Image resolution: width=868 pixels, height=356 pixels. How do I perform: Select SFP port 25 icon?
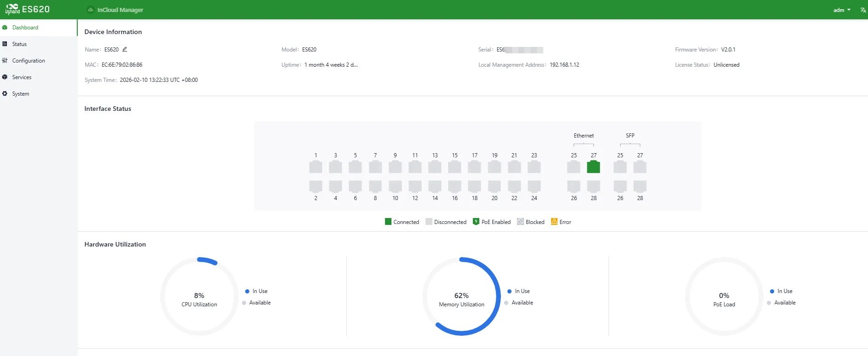pos(620,167)
